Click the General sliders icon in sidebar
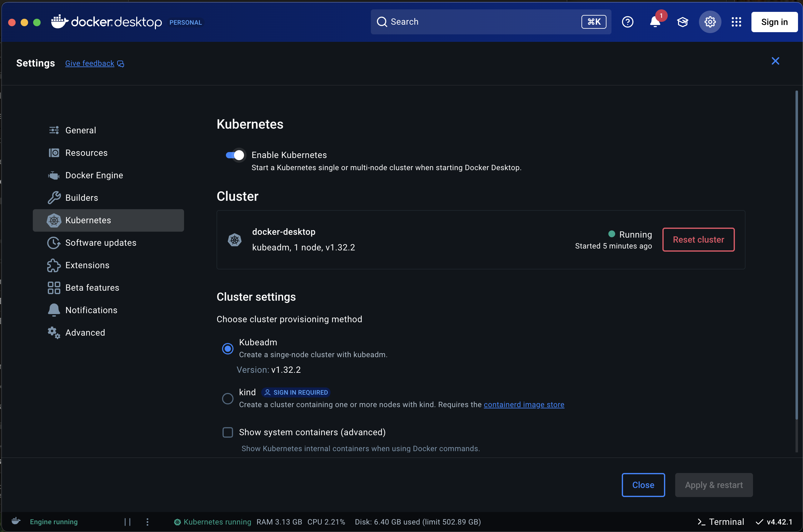Viewport: 803px width, 532px height. pyautogui.click(x=54, y=130)
